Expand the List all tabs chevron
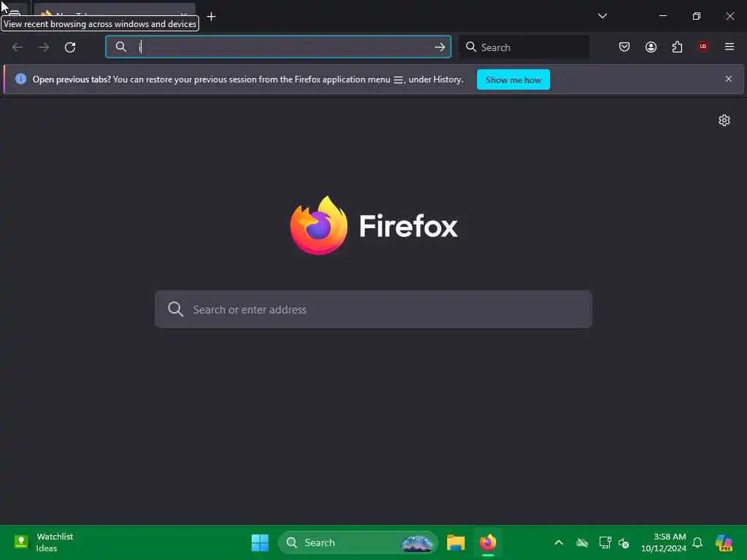This screenshot has width=747, height=560. 602,16
